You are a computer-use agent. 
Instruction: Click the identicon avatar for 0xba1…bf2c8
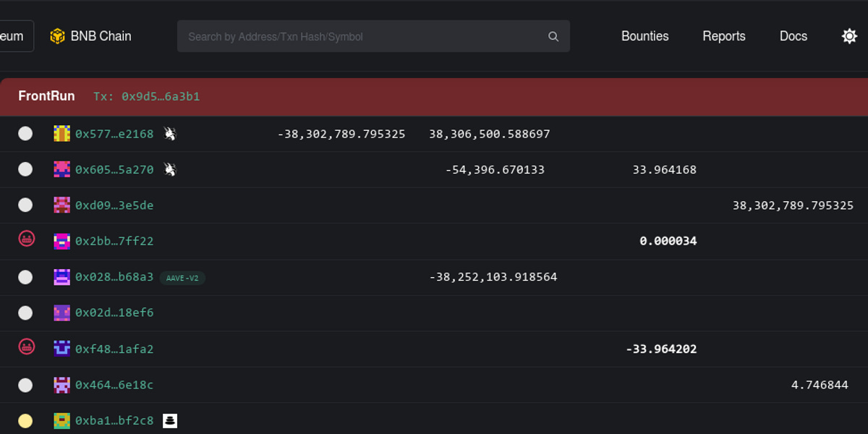click(x=62, y=420)
